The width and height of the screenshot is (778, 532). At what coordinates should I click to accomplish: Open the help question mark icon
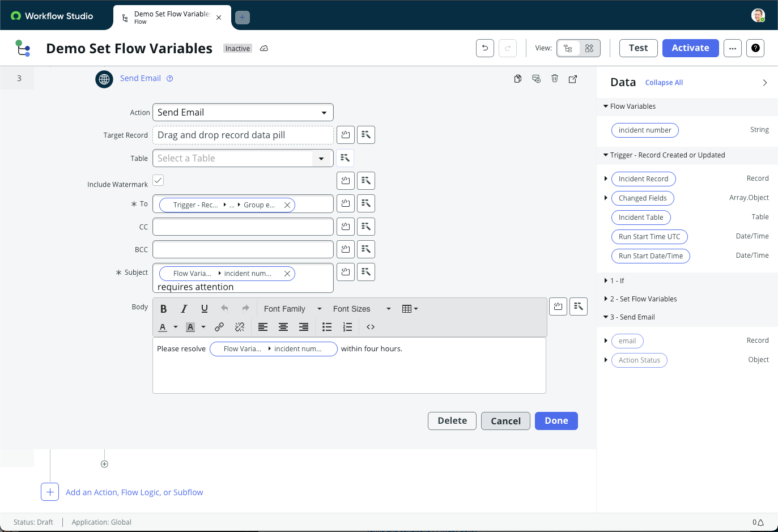755,48
